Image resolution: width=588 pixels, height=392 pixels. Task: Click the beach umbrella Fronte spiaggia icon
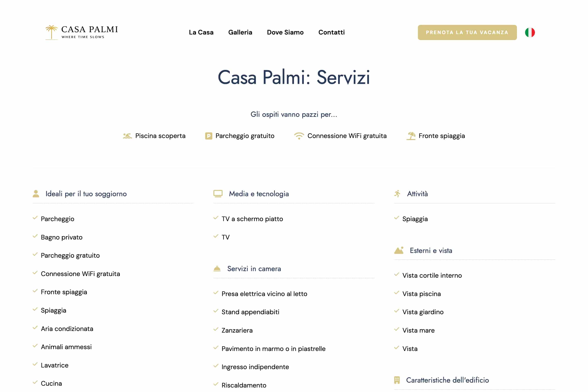[411, 136]
